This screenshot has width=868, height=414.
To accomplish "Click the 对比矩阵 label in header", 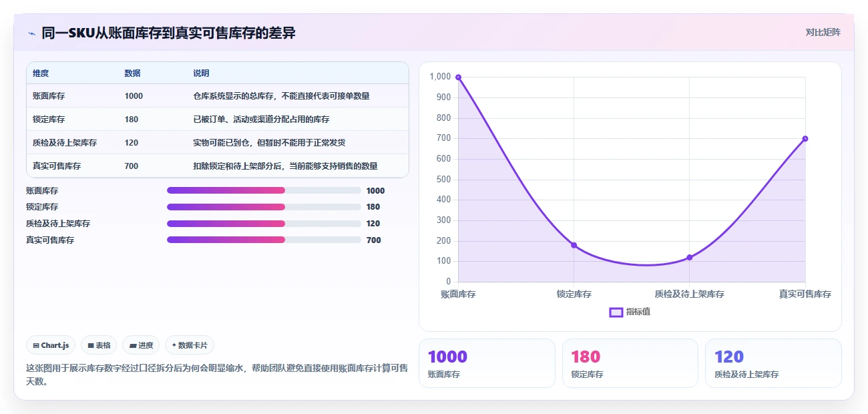I will click(x=823, y=32).
